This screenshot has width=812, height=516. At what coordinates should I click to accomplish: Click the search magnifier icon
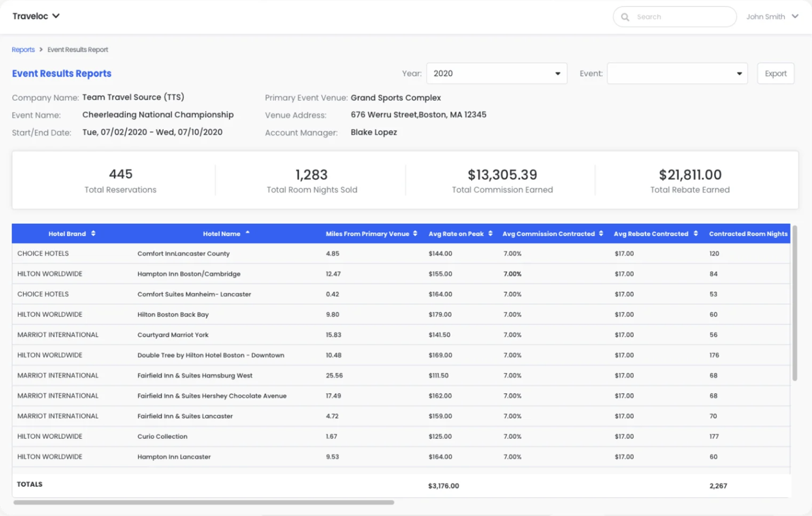[x=625, y=17]
